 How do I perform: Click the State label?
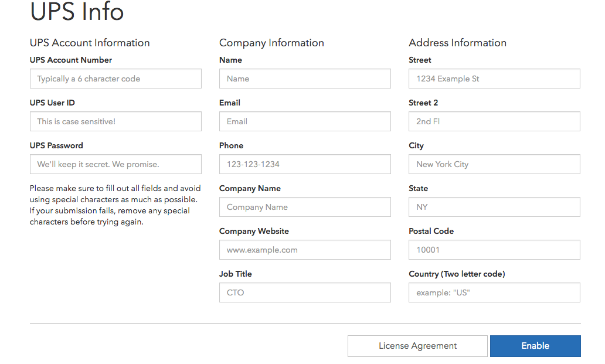click(418, 189)
